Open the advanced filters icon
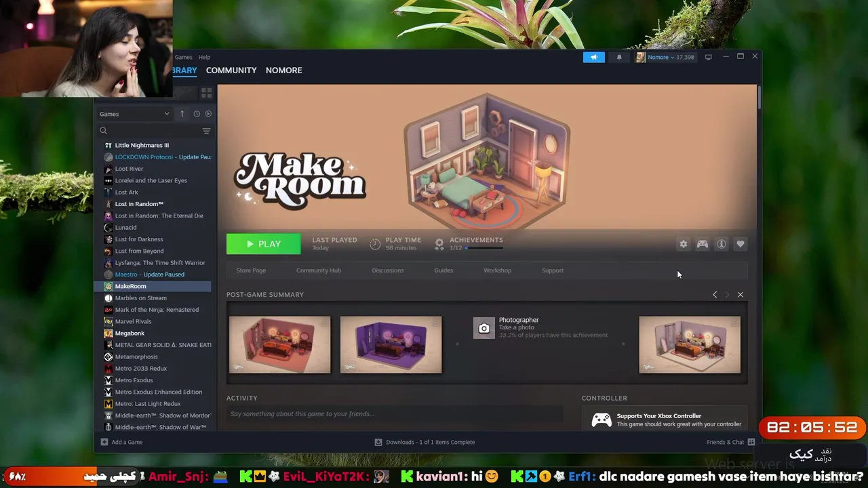This screenshot has height=488, width=868. (206, 131)
